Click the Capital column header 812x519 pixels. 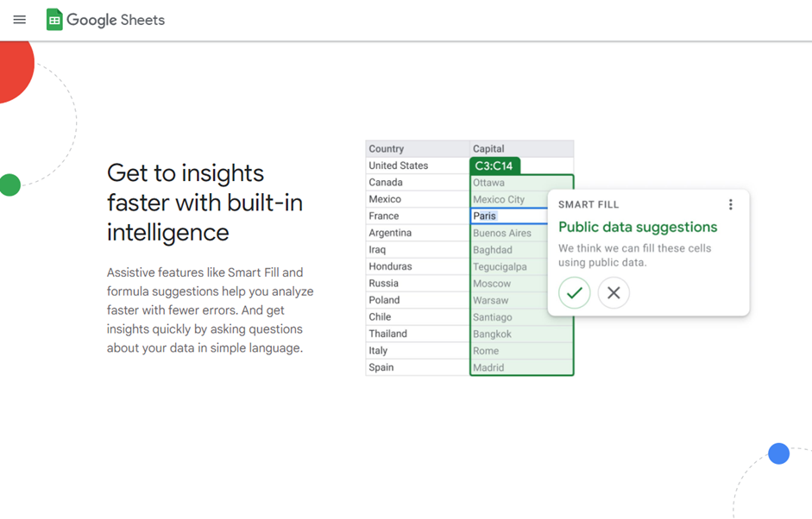(521, 148)
